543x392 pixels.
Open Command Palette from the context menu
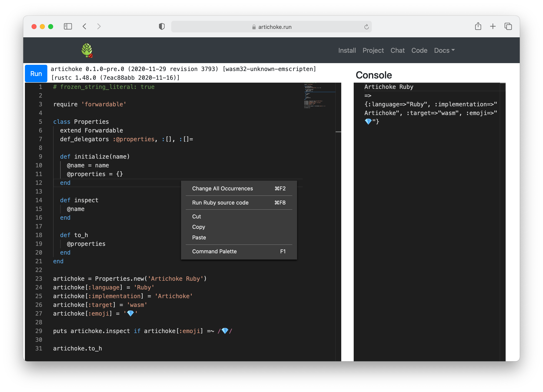click(x=214, y=251)
